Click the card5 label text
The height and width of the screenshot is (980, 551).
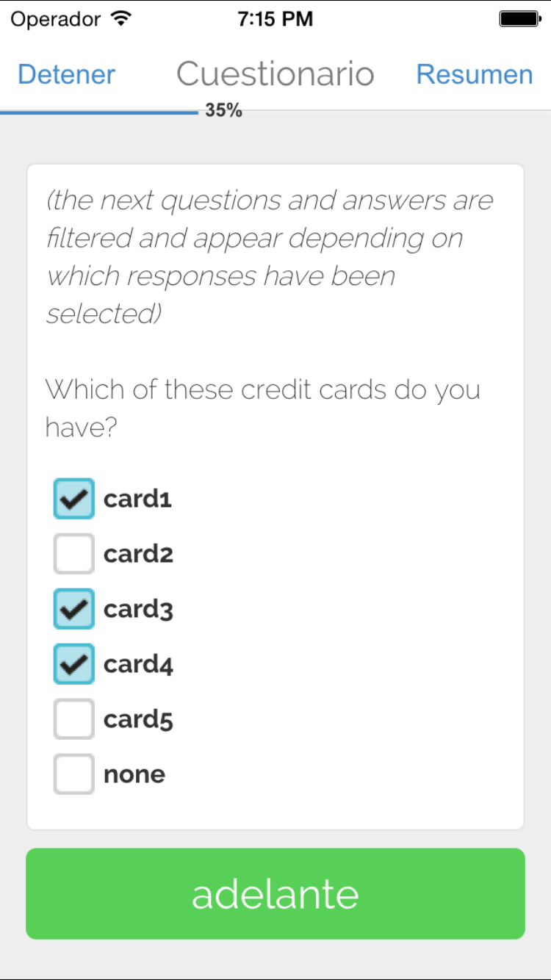click(138, 719)
